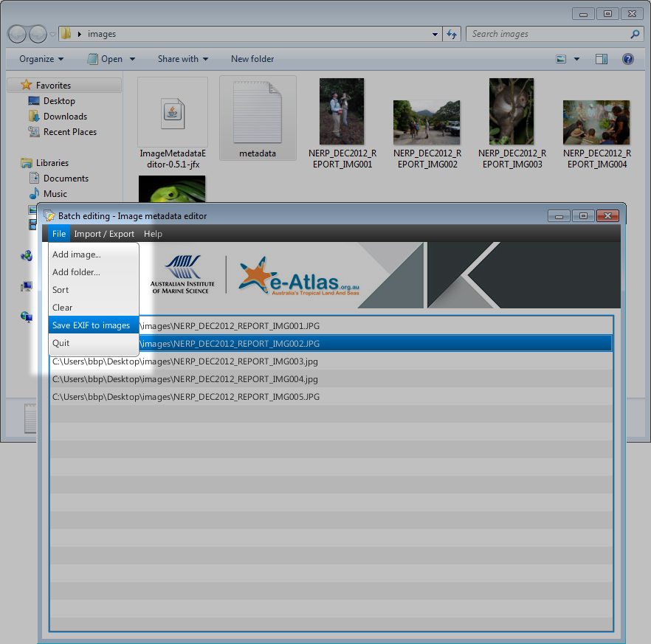Select Sort in the File menu
651x644 pixels.
pyautogui.click(x=94, y=290)
